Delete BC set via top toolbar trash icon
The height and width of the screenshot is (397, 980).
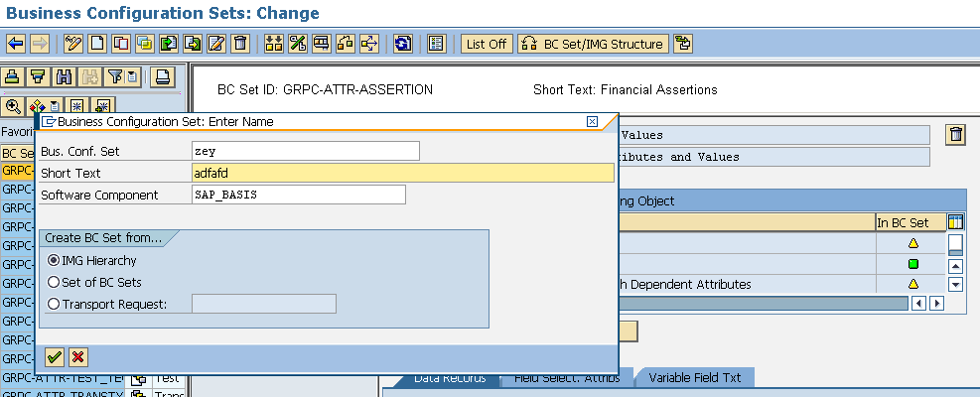coord(240,44)
